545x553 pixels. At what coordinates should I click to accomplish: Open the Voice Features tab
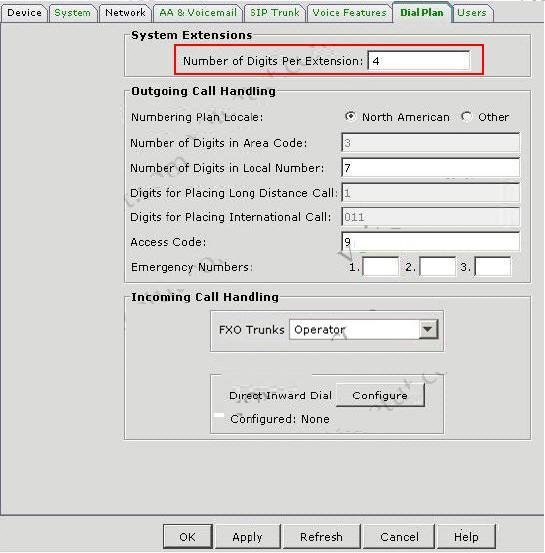click(x=350, y=13)
